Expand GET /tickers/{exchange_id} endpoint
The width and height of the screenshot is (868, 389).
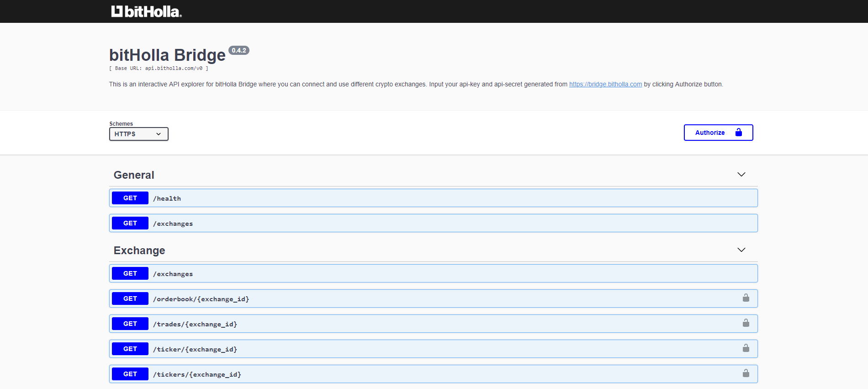coord(433,374)
